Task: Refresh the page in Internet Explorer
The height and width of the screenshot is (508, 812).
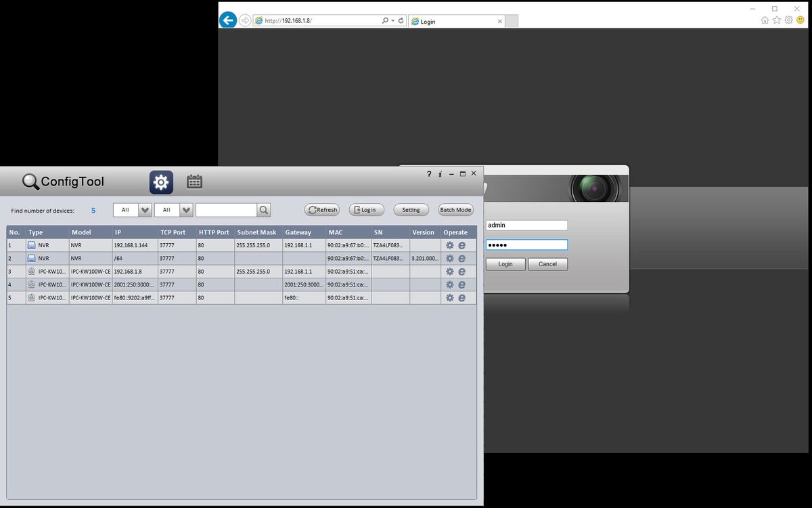Action: coord(401,21)
